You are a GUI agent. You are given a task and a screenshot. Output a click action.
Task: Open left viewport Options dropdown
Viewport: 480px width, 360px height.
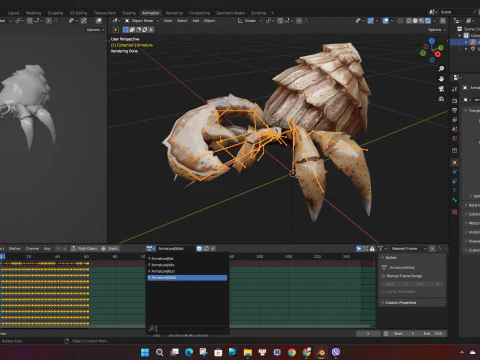95,30
